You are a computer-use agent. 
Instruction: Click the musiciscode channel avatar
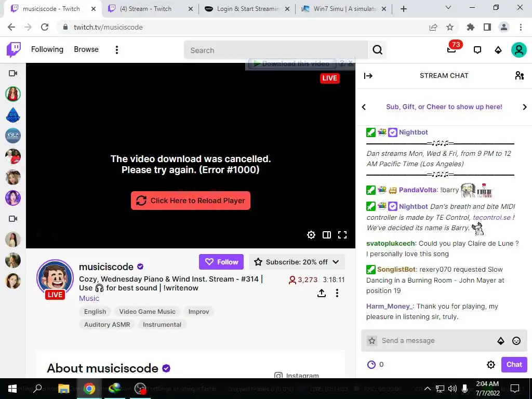[55, 278]
